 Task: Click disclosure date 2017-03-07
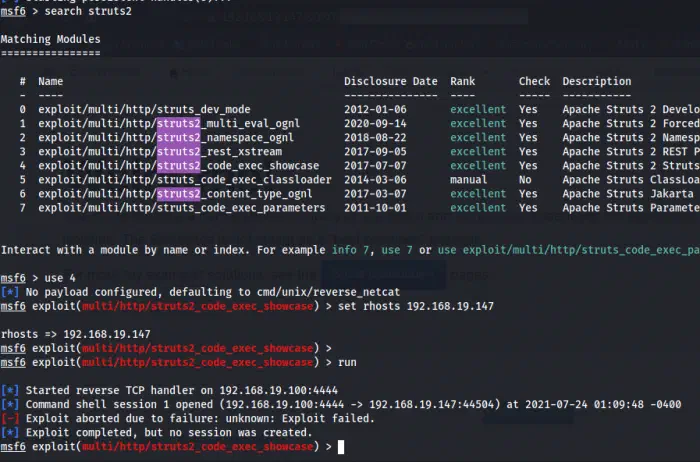tap(375, 194)
